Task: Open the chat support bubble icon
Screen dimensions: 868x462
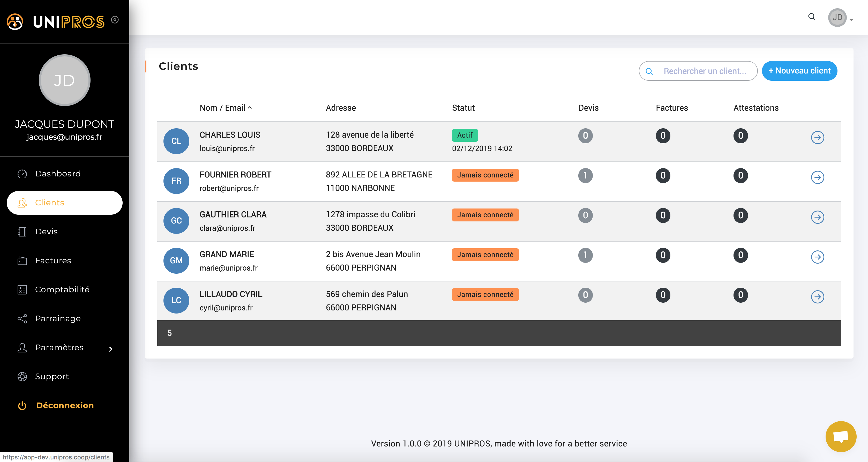Action: [x=841, y=436]
